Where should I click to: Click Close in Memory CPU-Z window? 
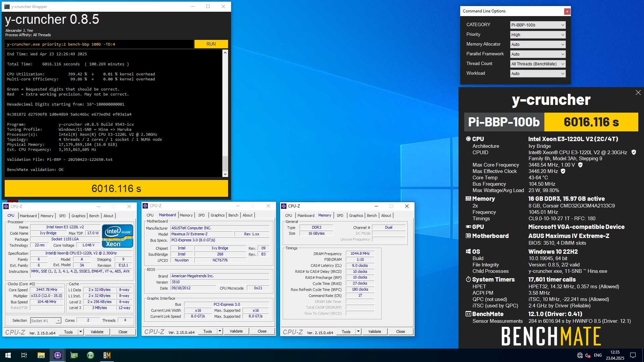point(400,331)
